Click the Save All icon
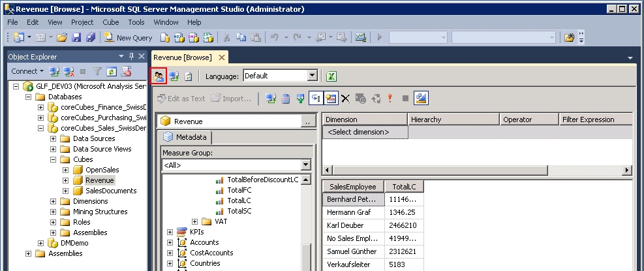The image size is (644, 271). 90,37
